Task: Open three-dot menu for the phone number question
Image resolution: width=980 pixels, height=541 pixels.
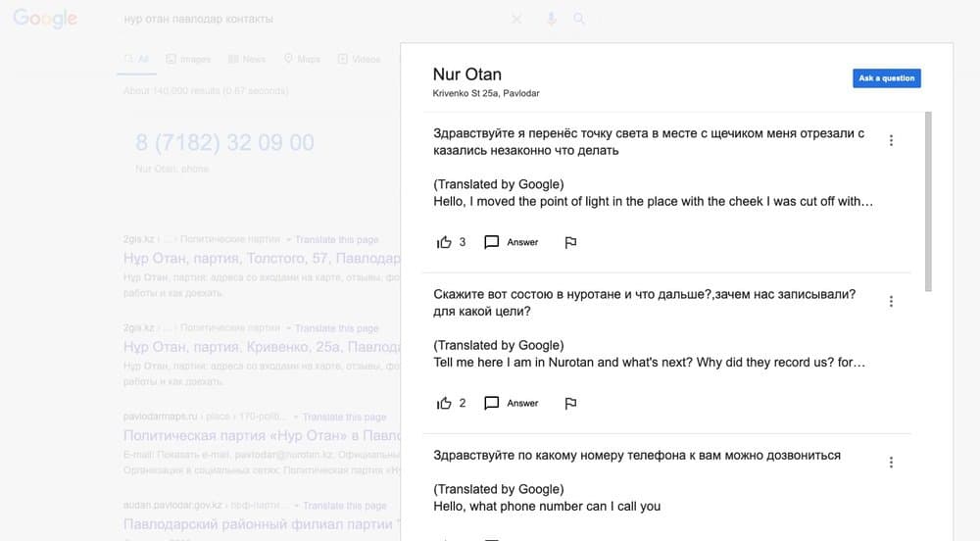Action: tap(891, 463)
